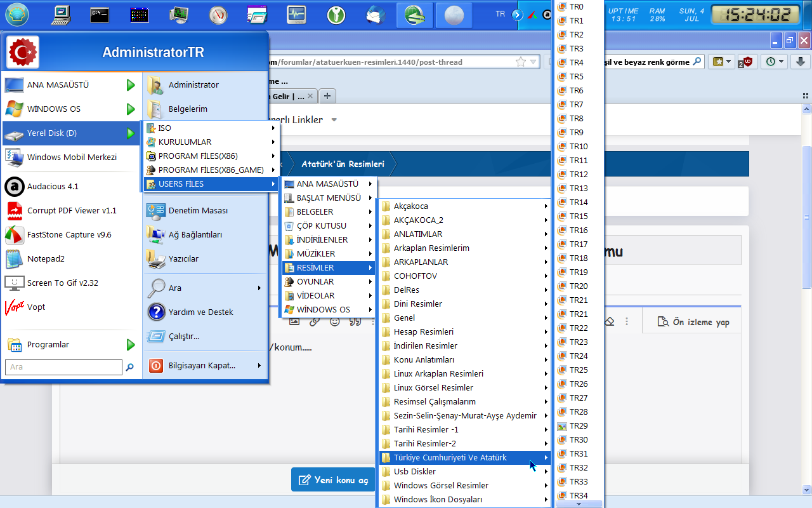Open the gauge meter dock icon
812x508 pixels.
coord(218,15)
